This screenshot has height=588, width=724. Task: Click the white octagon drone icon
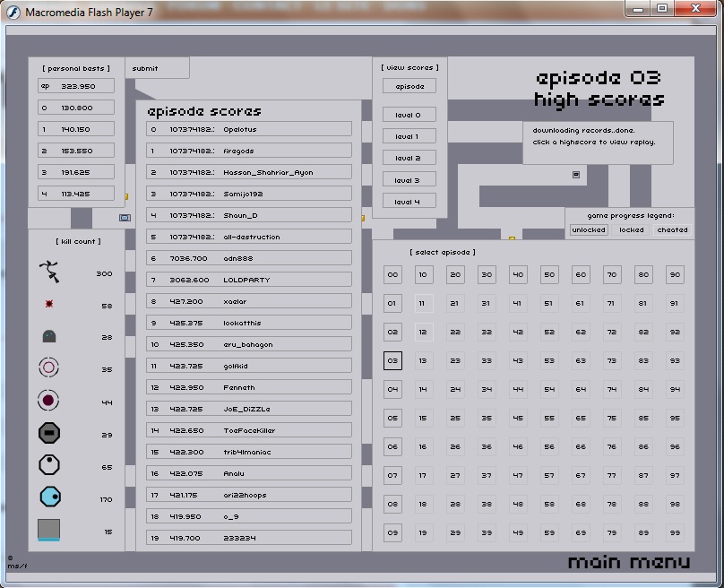(x=48, y=466)
